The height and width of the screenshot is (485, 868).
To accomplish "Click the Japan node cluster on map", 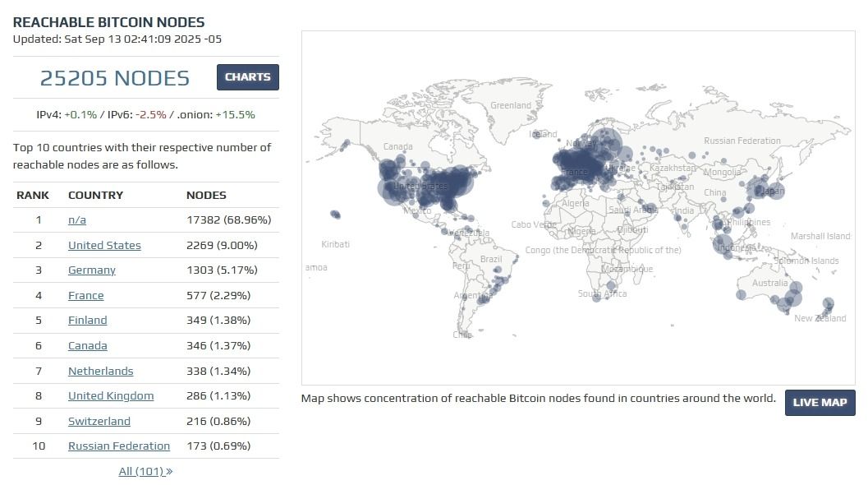I will click(770, 191).
